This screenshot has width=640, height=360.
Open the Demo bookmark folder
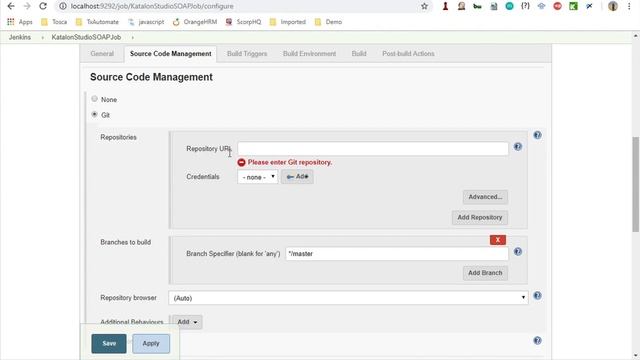click(x=329, y=22)
